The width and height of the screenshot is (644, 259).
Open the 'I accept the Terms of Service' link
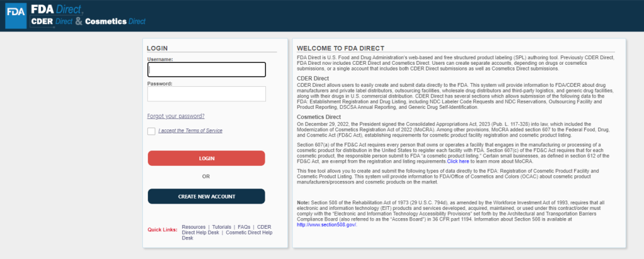tap(190, 131)
